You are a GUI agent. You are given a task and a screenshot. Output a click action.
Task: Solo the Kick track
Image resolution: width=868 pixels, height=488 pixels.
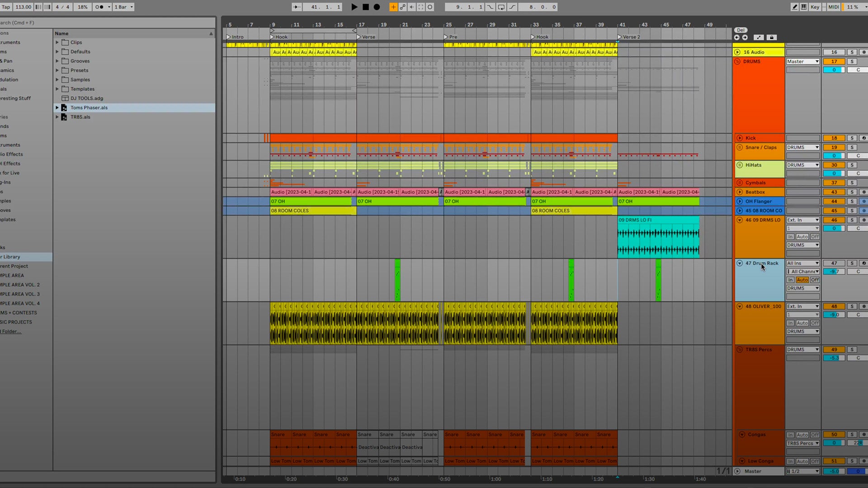tap(852, 138)
